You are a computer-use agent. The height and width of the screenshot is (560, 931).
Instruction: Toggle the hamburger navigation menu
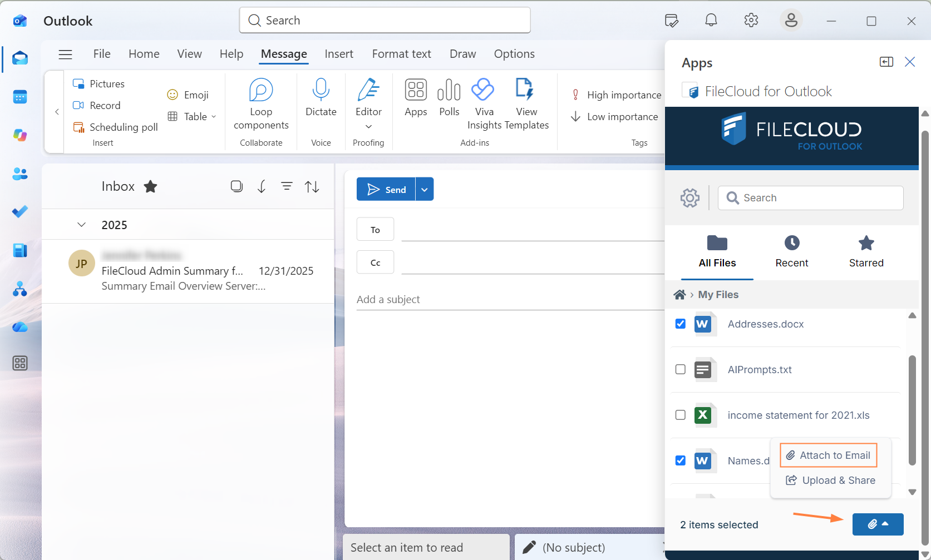tap(66, 54)
